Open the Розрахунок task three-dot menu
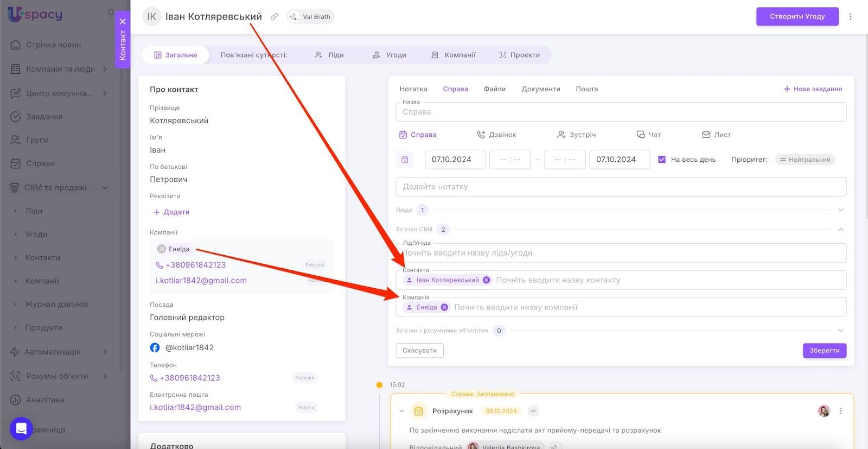This screenshot has width=868, height=449. (841, 411)
